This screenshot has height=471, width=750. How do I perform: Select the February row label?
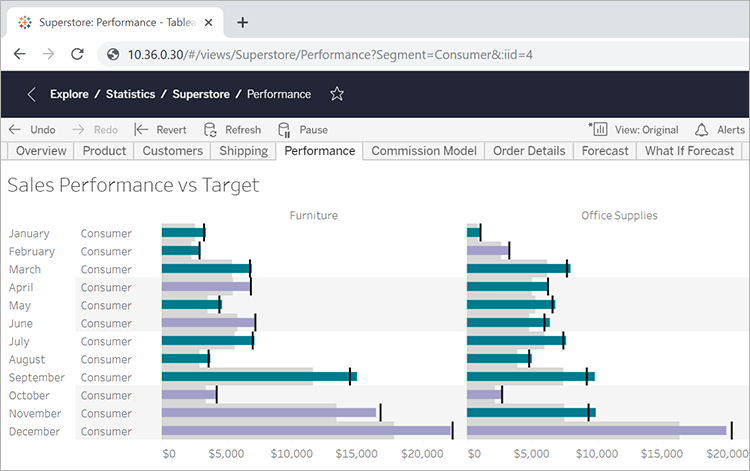[32, 252]
